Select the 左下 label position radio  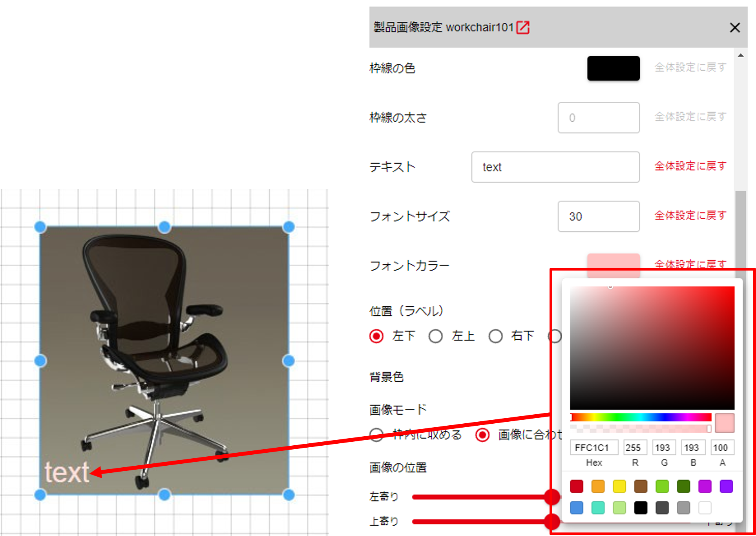[376, 336]
